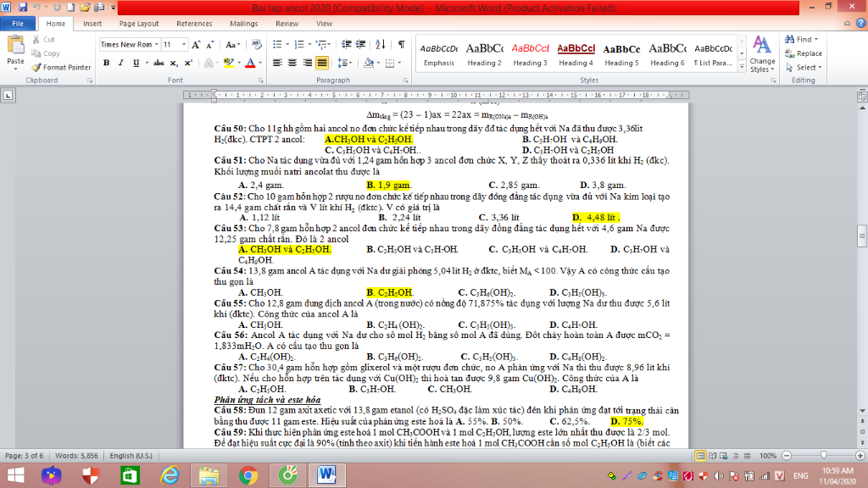Viewport: 868px width, 488px height.
Task: Expand the Numbering list dropdown
Action: (309, 45)
